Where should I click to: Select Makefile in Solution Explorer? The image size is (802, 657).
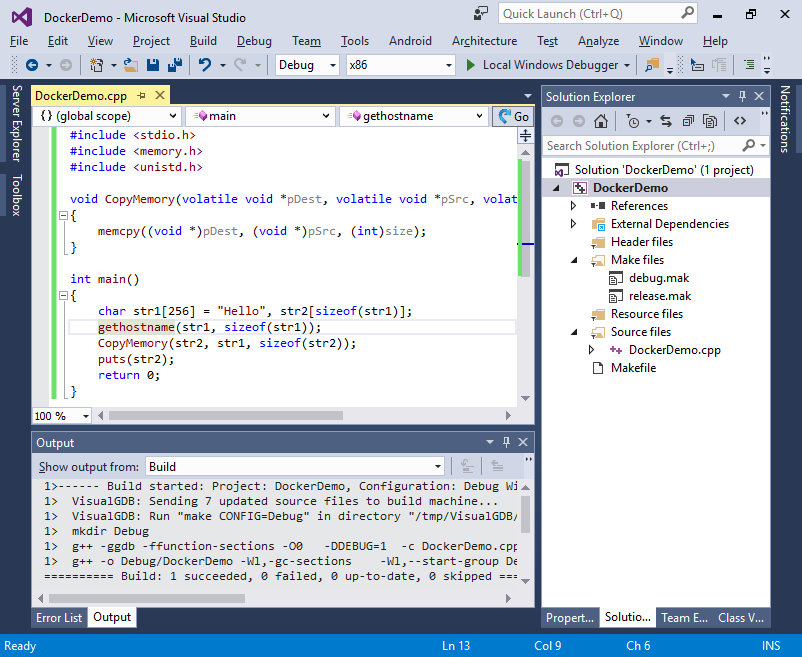pos(633,368)
